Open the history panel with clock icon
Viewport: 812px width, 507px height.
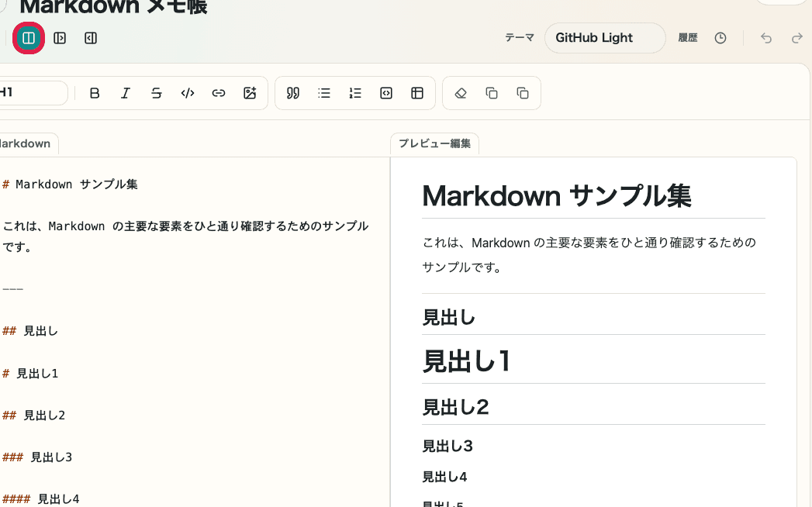coord(720,38)
